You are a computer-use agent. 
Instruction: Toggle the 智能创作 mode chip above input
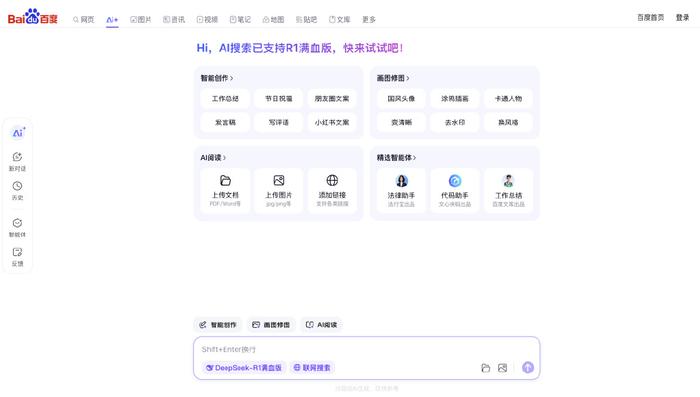pyautogui.click(x=218, y=325)
